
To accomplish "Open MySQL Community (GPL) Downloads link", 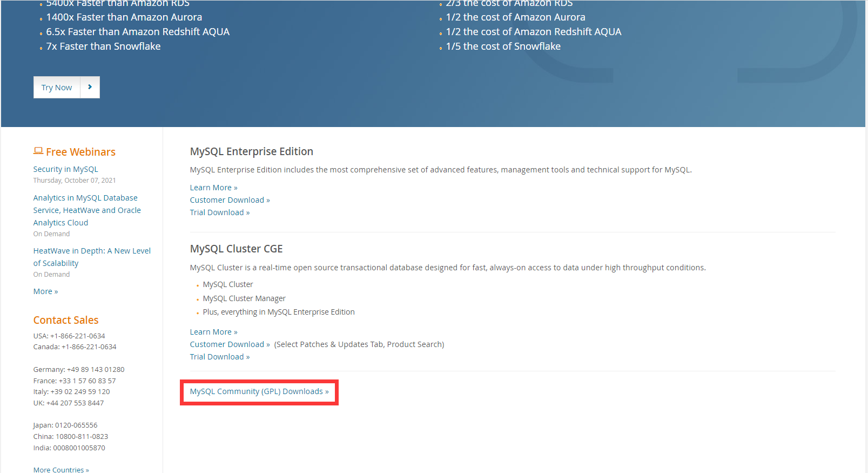I will point(259,391).
